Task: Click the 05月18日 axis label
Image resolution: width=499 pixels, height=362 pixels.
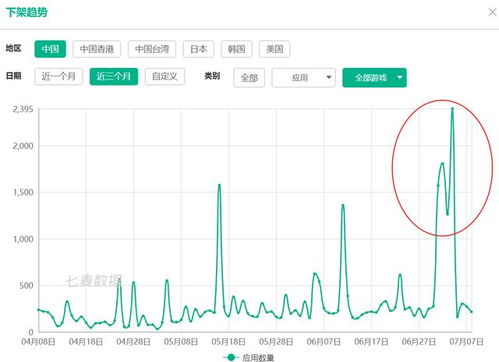Action: pyautogui.click(x=229, y=342)
